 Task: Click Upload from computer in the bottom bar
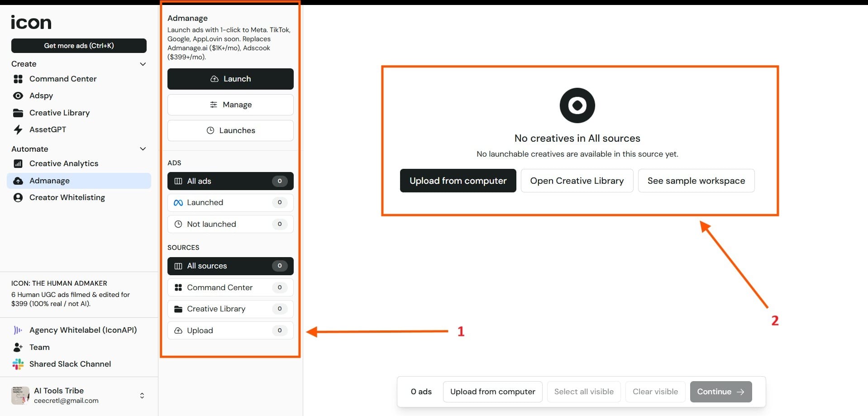[493, 392]
